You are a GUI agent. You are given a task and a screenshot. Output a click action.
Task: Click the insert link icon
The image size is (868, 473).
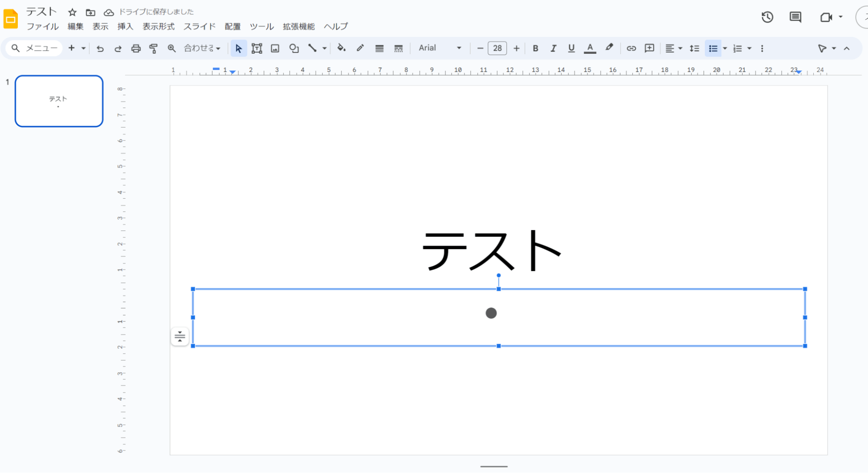631,48
